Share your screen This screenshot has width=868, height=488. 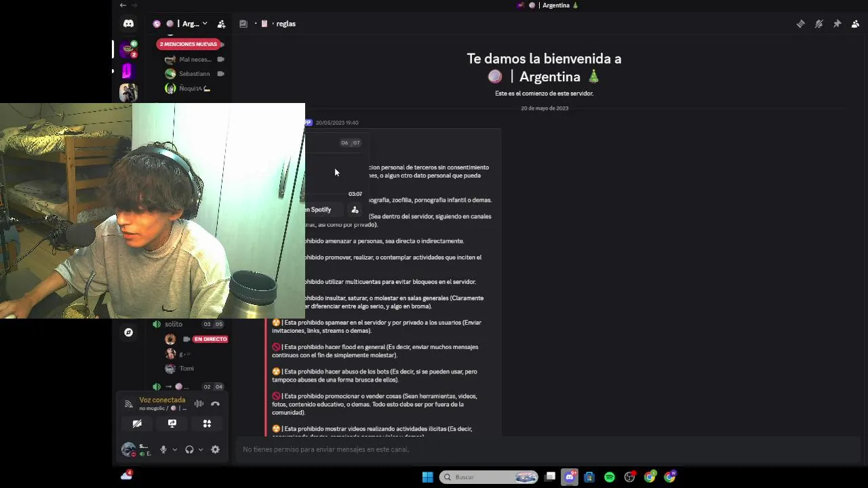[172, 424]
